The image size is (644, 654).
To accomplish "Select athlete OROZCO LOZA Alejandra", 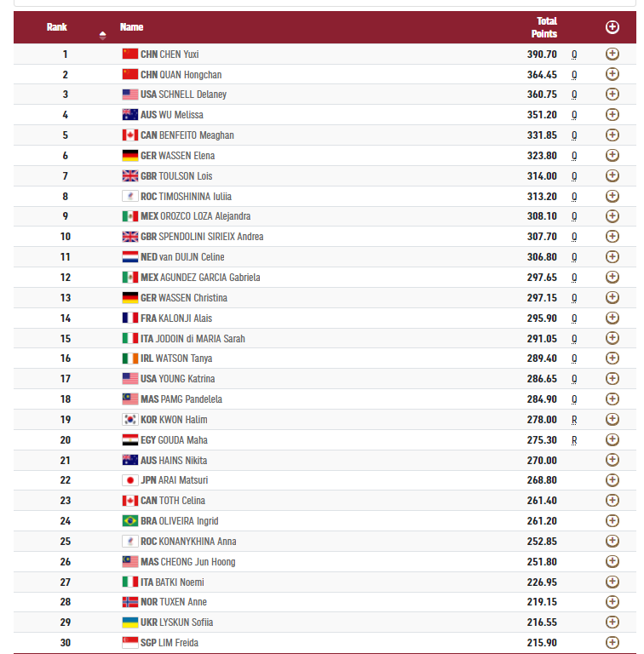I will pos(205,216).
